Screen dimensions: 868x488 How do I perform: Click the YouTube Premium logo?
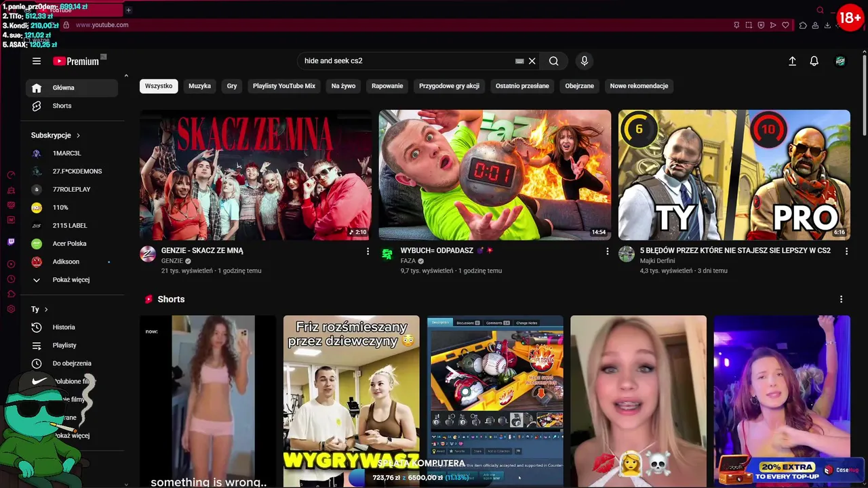(x=76, y=61)
